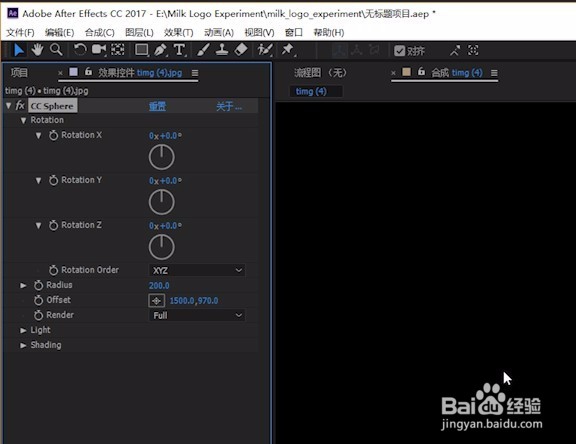The width and height of the screenshot is (576, 444).
Task: Select the Puppet Pin tool
Action: tap(288, 50)
